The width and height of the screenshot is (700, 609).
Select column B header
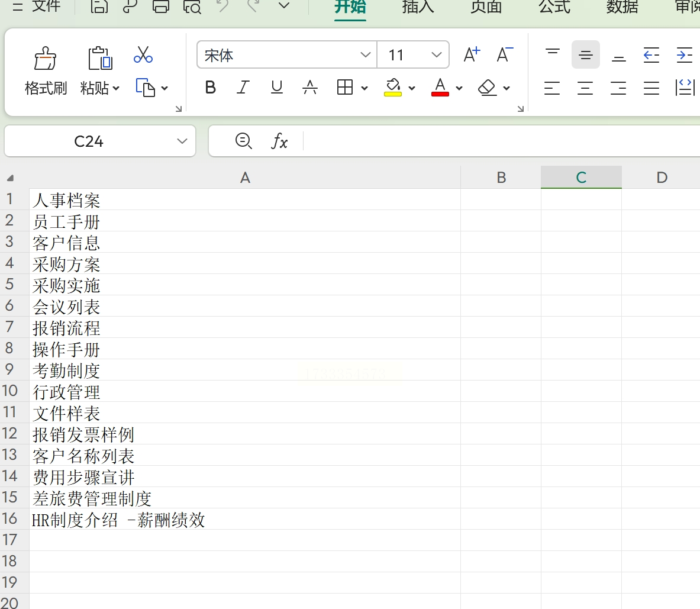coord(501,177)
